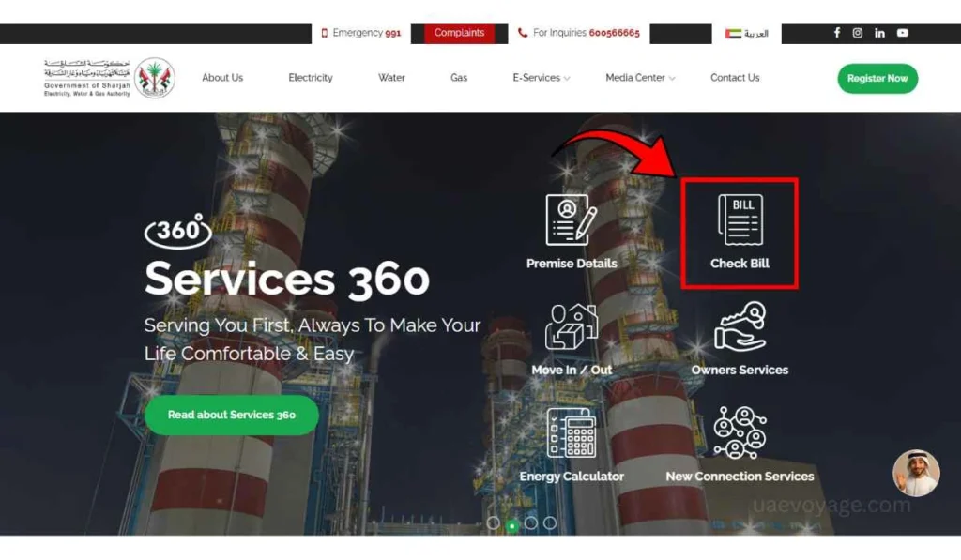Click the Owners Services label text
Screen dimensions: 961x560
[740, 371]
